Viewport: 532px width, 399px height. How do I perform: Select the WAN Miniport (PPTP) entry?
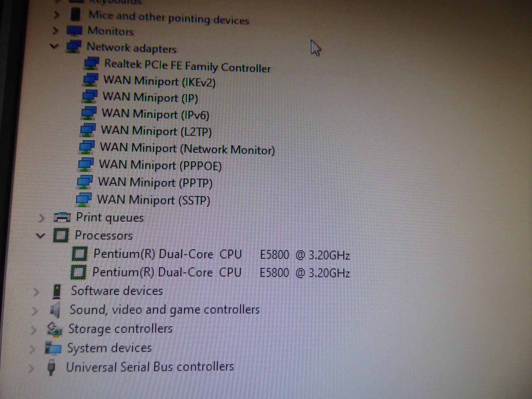[155, 183]
